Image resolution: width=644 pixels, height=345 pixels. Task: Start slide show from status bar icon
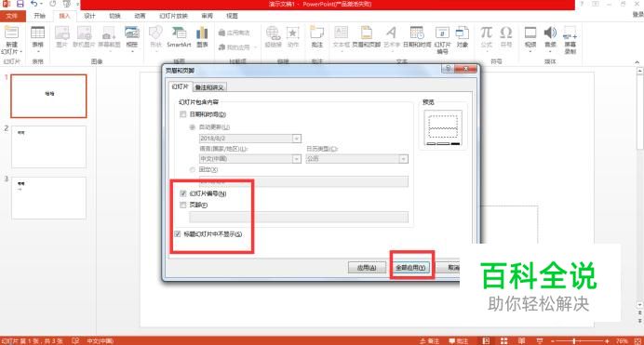coord(540,341)
